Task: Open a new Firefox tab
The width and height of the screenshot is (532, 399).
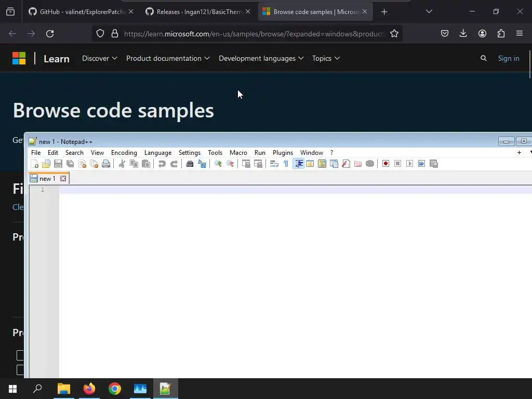Action: pos(384,12)
